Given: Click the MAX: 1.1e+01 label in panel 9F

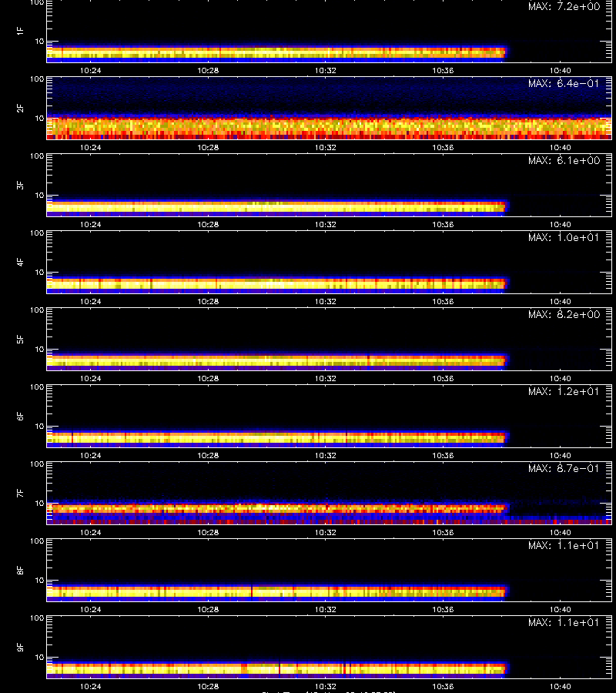Looking at the screenshot, I should click(564, 622).
